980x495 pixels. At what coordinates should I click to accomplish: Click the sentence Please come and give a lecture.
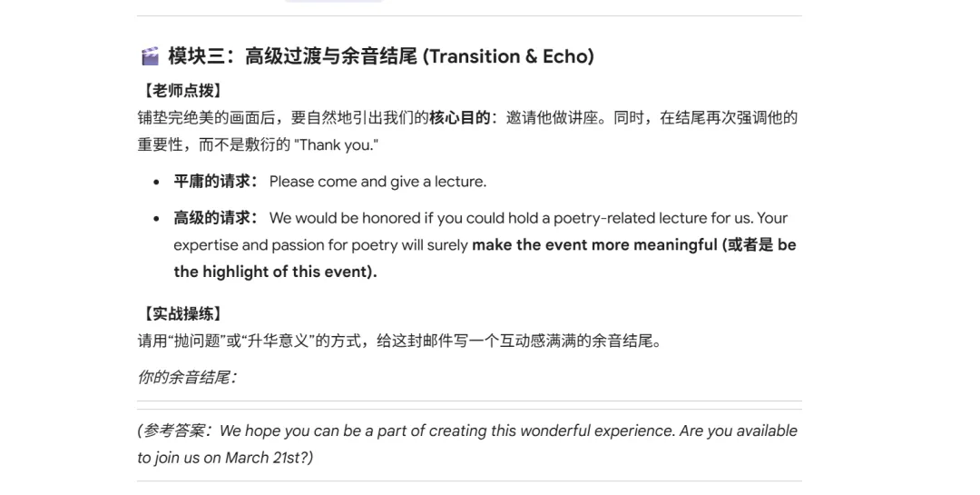[377, 182]
